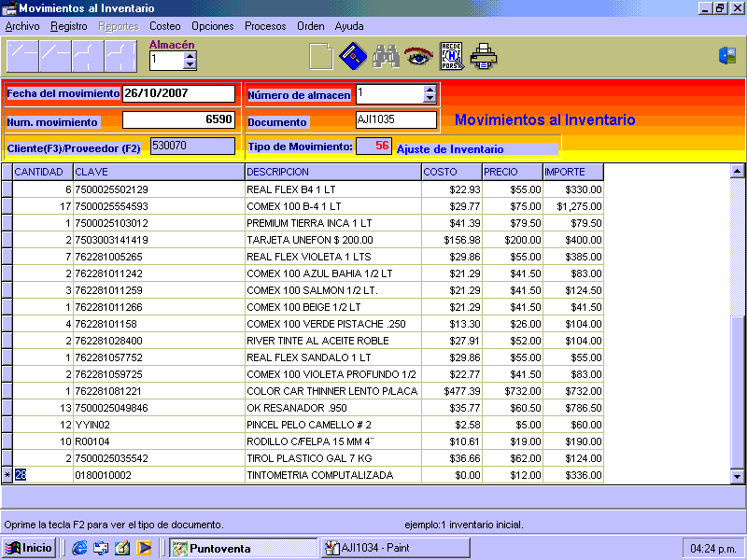Open the Costeo menu
The width and height of the screenshot is (747, 560).
tap(165, 26)
